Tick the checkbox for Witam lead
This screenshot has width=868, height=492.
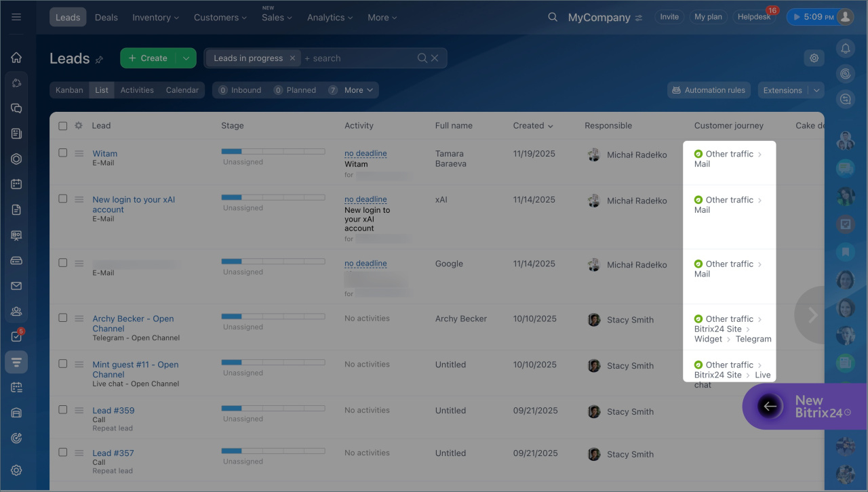(x=63, y=153)
